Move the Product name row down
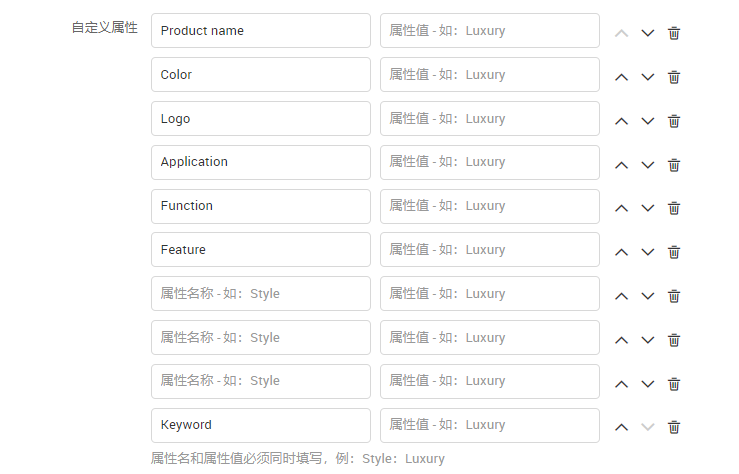The image size is (739, 474). pos(648,33)
